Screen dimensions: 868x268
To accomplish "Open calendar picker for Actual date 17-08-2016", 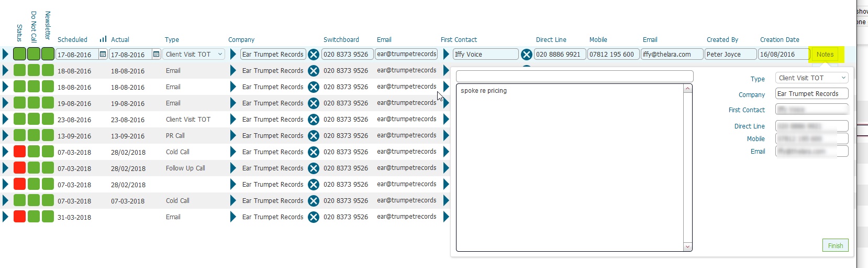I will pos(156,54).
